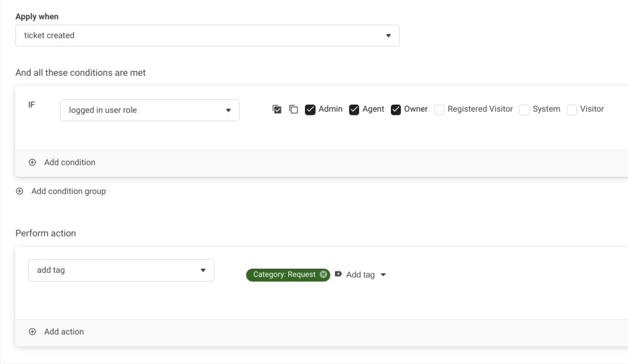Click the Add action text link

click(64, 332)
